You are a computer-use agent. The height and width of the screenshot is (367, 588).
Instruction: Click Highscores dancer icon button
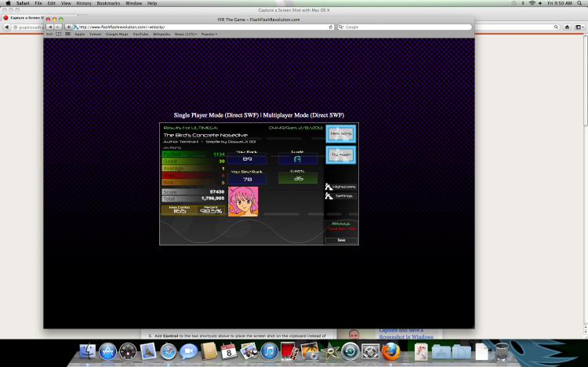point(340,187)
